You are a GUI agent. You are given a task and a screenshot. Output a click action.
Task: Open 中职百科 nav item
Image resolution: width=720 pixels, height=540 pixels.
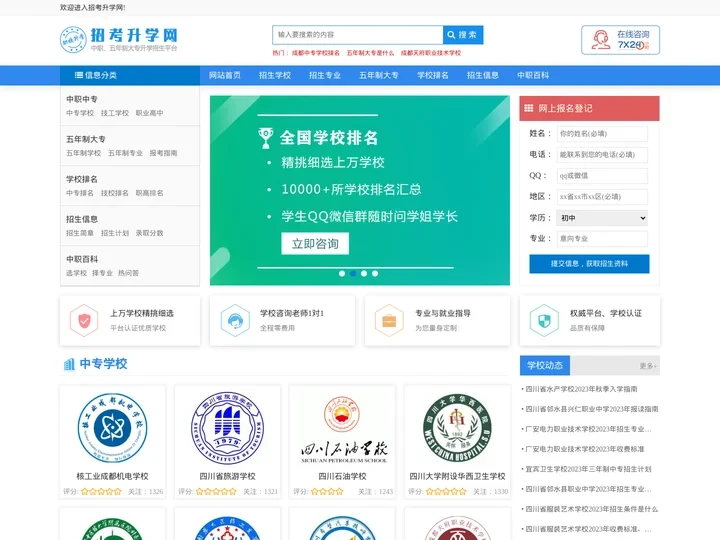533,75
